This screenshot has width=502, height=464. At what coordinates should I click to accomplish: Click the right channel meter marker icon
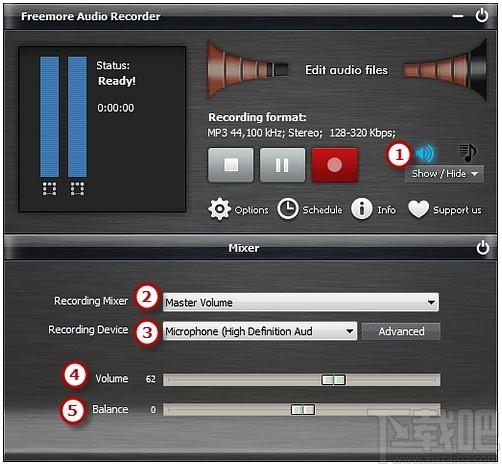(x=77, y=189)
